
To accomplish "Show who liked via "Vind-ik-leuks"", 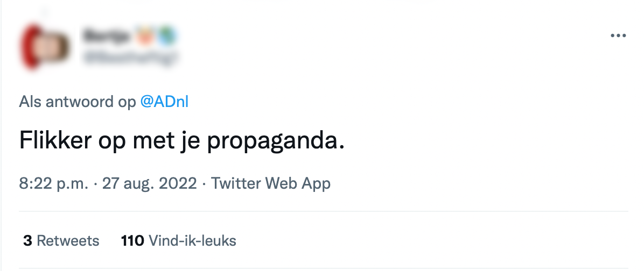I will (192, 240).
